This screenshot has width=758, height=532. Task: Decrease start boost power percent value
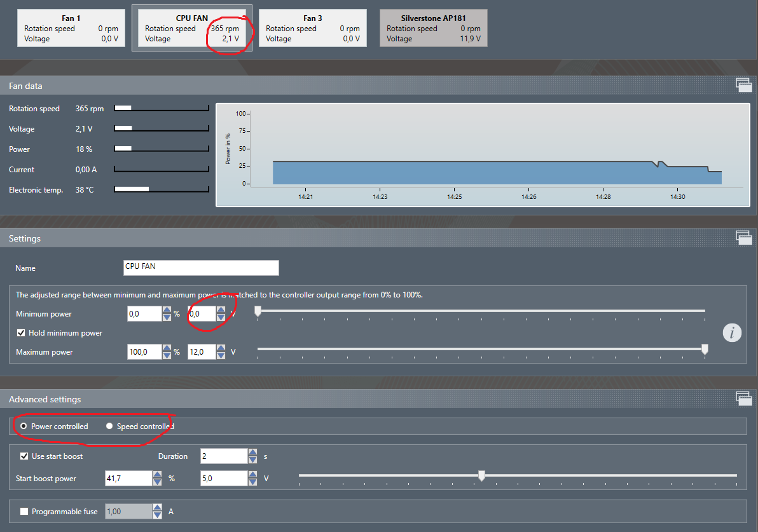[x=157, y=482]
